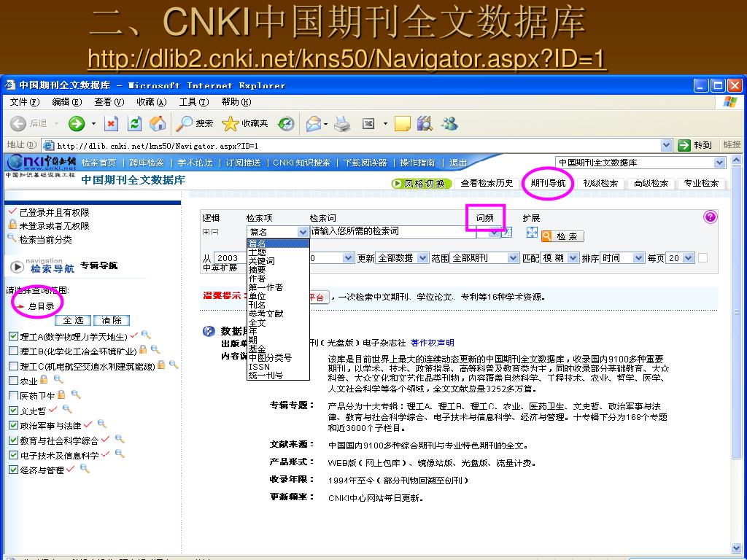The width and height of the screenshot is (747, 560).
Task: Open the IE Search magnifier toolbar icon
Action: coord(184,124)
